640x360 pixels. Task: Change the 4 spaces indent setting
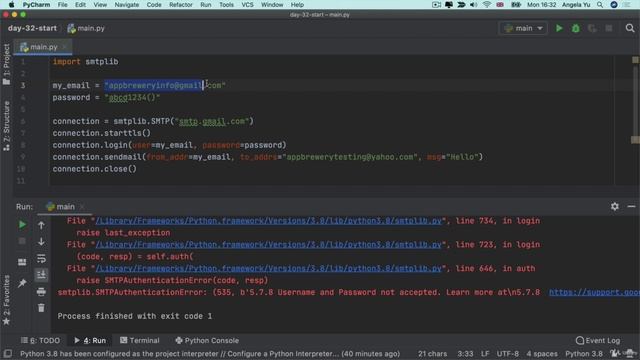tap(542, 354)
